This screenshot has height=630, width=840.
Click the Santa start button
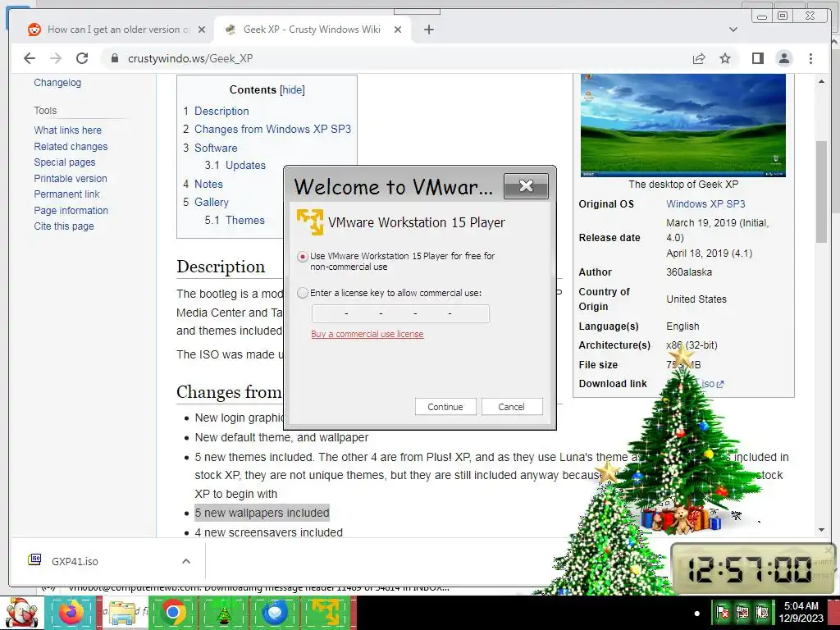[21, 613]
